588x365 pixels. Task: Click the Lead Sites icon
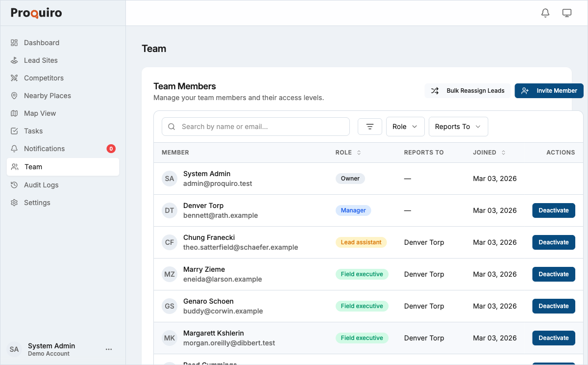coord(14,60)
